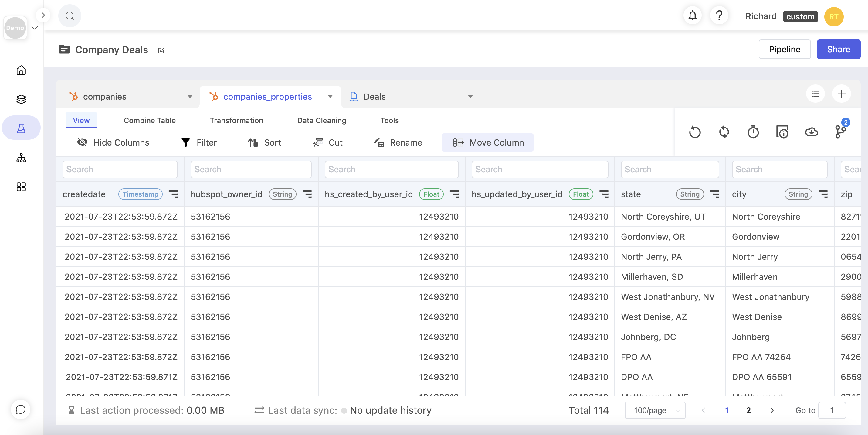Click the notification bell icon
This screenshot has width=868, height=435.
coord(692,16)
